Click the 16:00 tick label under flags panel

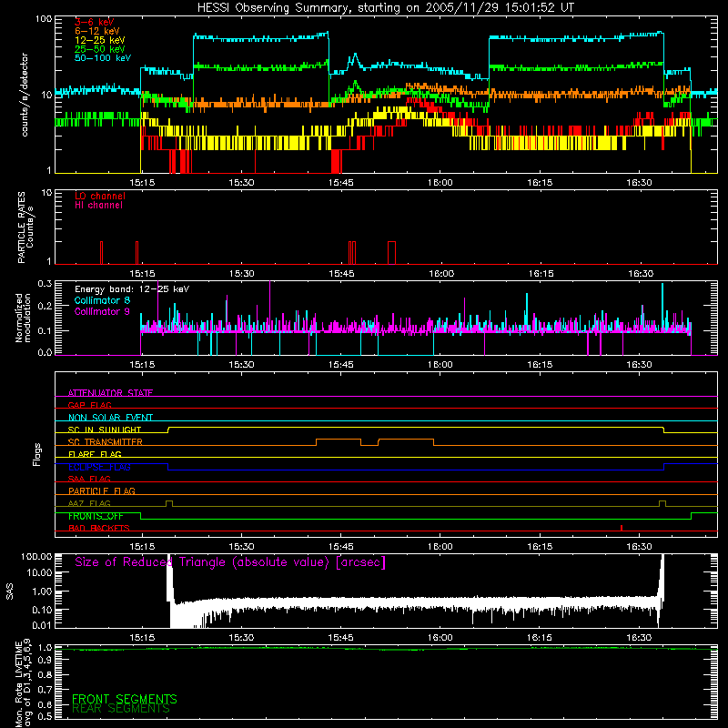[440, 547]
